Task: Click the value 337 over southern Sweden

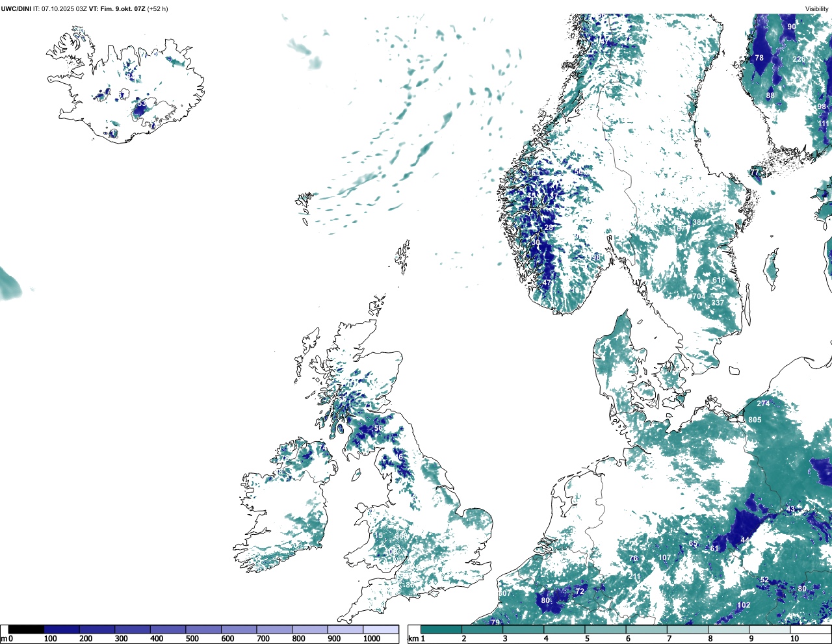Action: click(718, 303)
